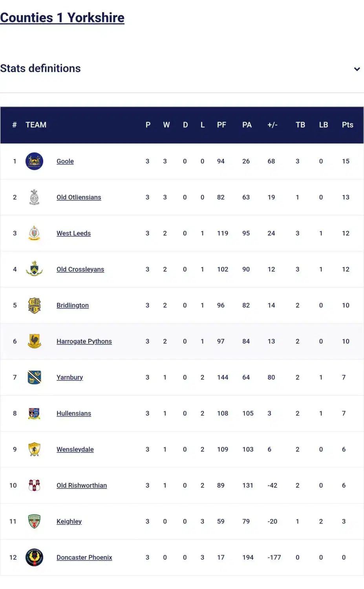Screen dimensions: 364x589
Task: Open the Harrogate Pythons team page
Action: coord(84,341)
